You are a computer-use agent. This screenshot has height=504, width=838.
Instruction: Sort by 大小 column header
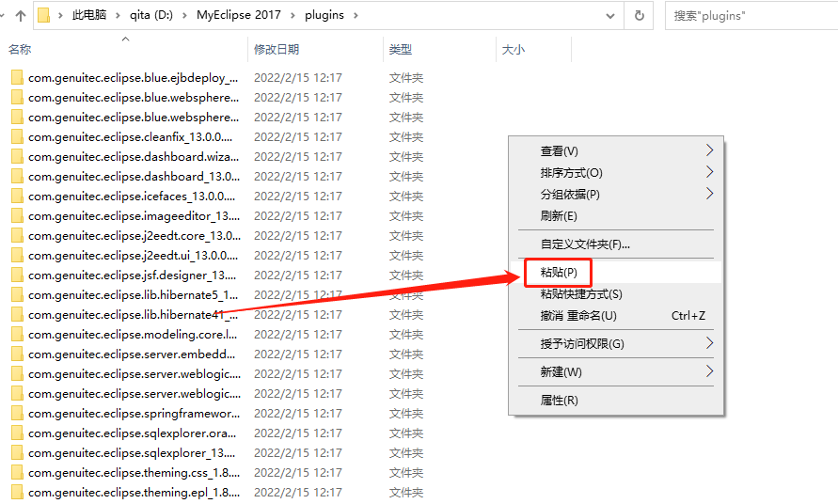coord(514,49)
